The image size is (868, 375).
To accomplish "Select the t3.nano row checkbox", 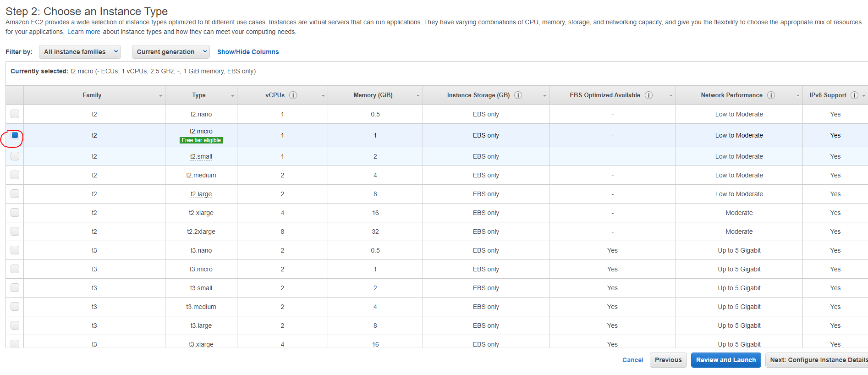I will 15,250.
